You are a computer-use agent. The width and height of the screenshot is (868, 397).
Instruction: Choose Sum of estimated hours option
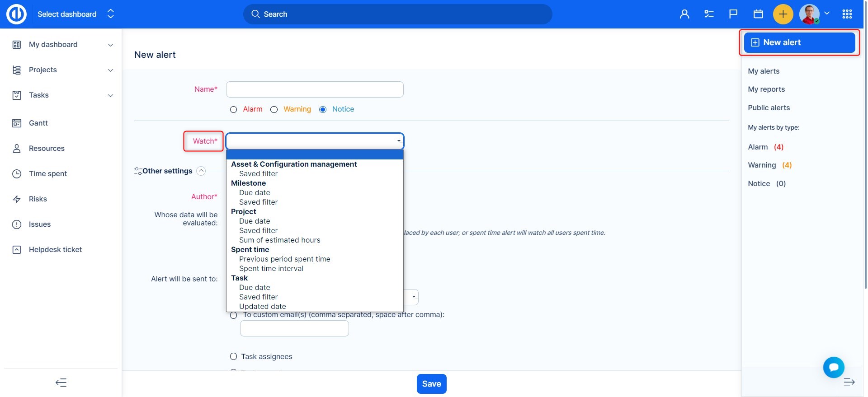tap(279, 240)
